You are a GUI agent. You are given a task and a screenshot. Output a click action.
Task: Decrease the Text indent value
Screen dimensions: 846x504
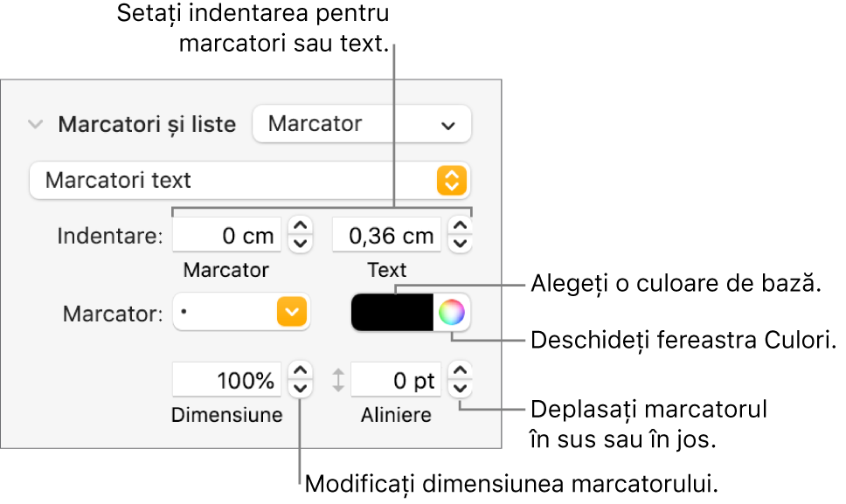(461, 242)
